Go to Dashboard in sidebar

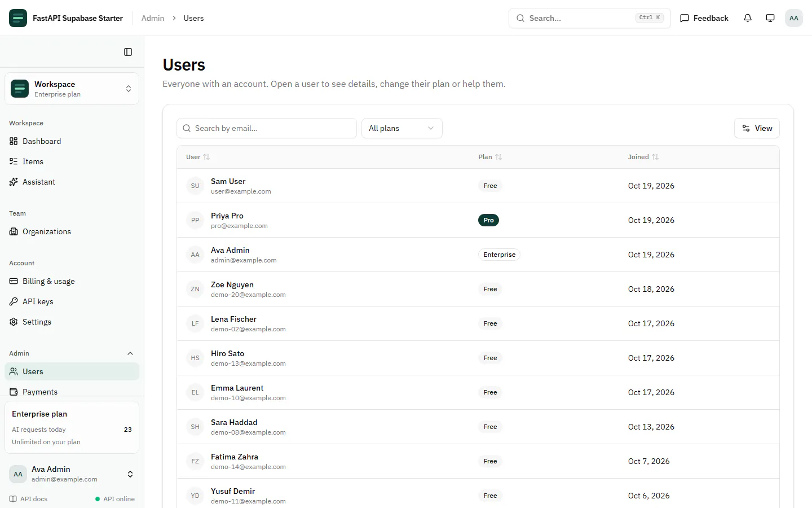coord(72,141)
